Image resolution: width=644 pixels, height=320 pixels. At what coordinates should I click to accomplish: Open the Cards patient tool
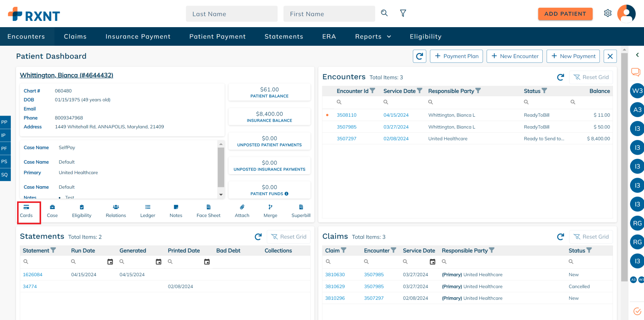(26, 211)
